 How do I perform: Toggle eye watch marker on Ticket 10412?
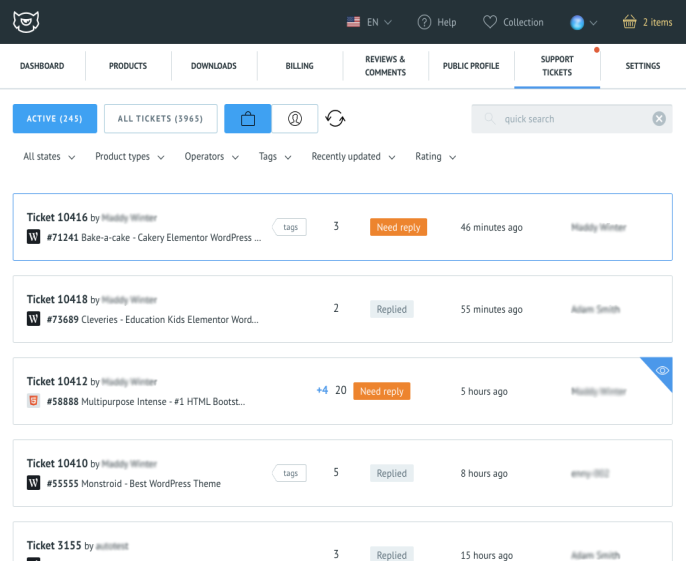661,369
